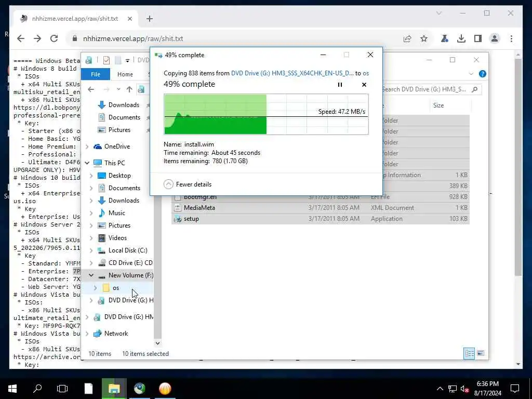
Task: Open the notification center
Action: coord(515,389)
